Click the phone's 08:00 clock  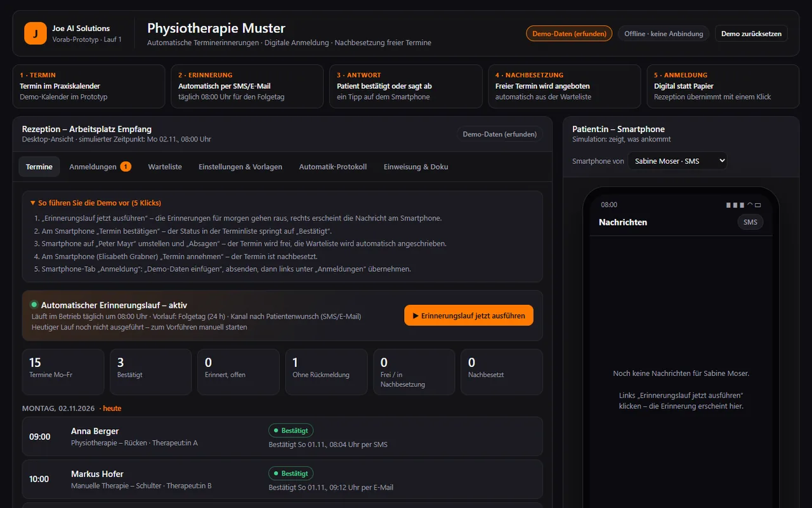pos(609,205)
